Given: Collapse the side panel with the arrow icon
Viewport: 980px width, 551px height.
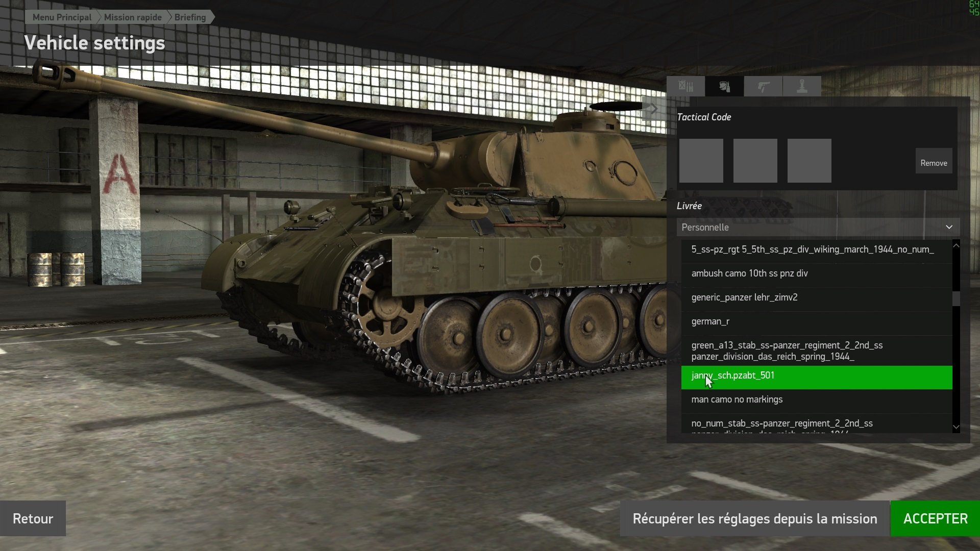Looking at the screenshot, I should coord(654,108).
